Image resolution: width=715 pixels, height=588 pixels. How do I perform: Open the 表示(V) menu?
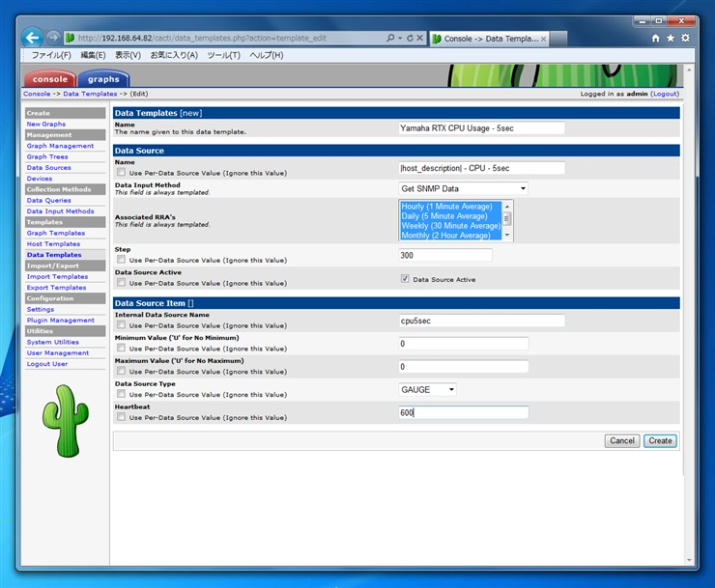pos(128,55)
